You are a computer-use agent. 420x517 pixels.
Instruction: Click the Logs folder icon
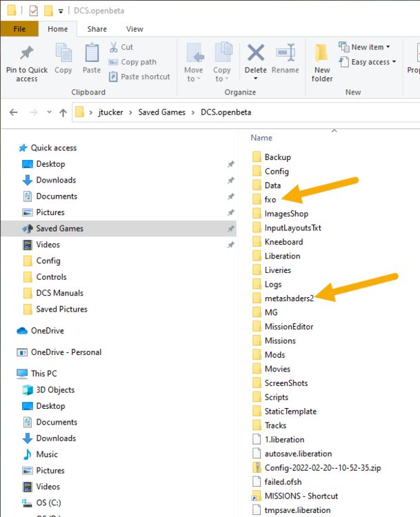pyautogui.click(x=257, y=284)
